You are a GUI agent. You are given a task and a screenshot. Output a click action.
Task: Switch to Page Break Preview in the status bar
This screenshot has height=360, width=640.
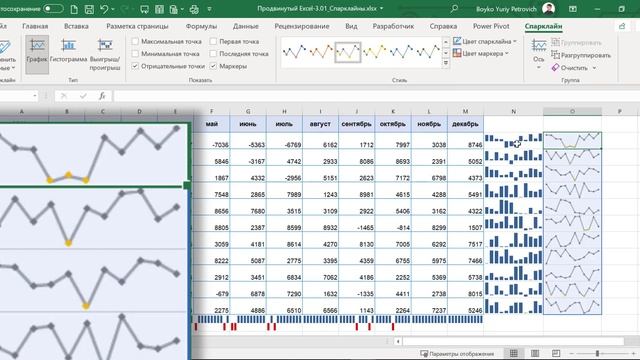556,353
